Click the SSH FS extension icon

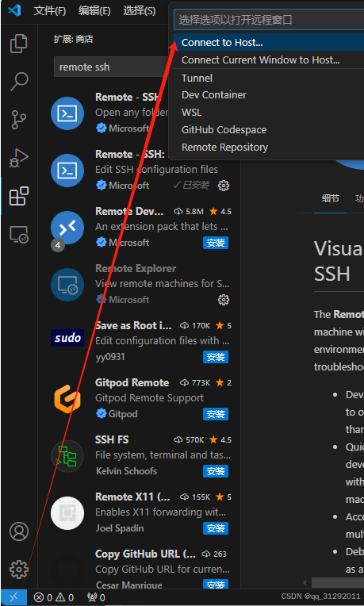coord(67,456)
